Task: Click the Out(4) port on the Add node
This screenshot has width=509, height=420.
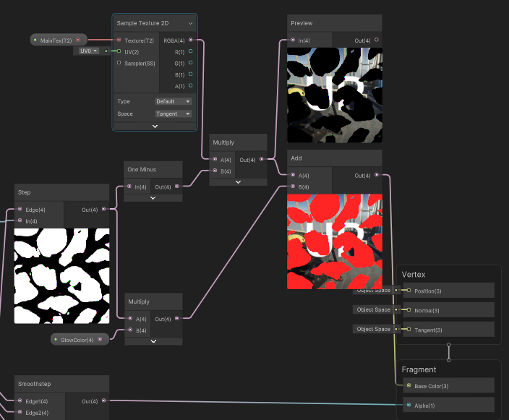Action: pos(376,175)
